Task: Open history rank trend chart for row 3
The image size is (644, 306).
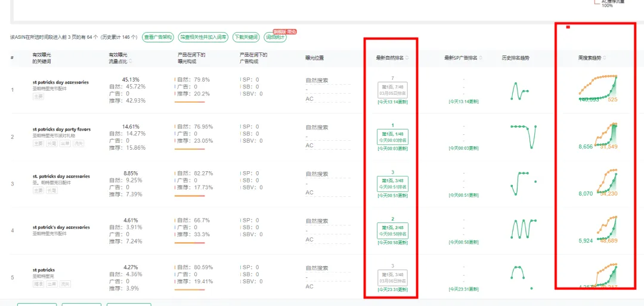Action: coord(524,183)
